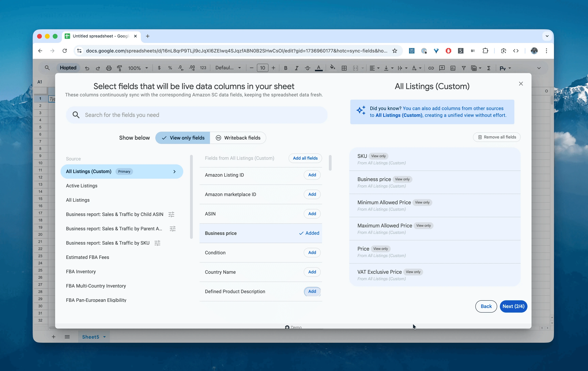
Task: Add the Country Name field
Action: (x=312, y=272)
